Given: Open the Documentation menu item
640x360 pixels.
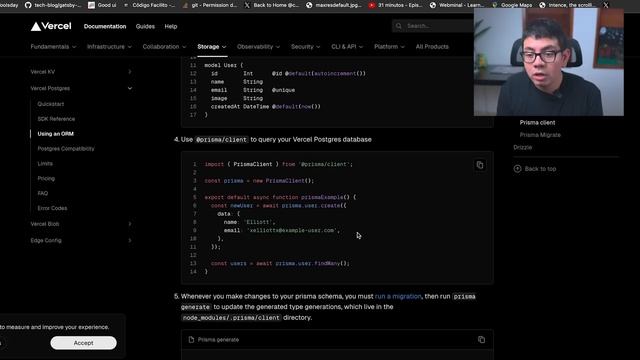Looking at the screenshot, I should 105,27.
